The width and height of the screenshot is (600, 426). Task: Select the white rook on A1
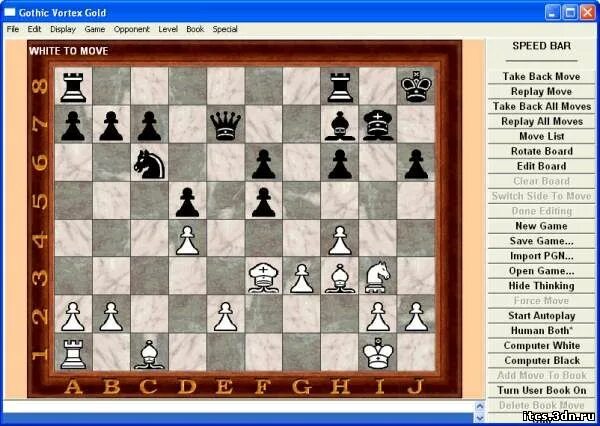pyautogui.click(x=73, y=354)
